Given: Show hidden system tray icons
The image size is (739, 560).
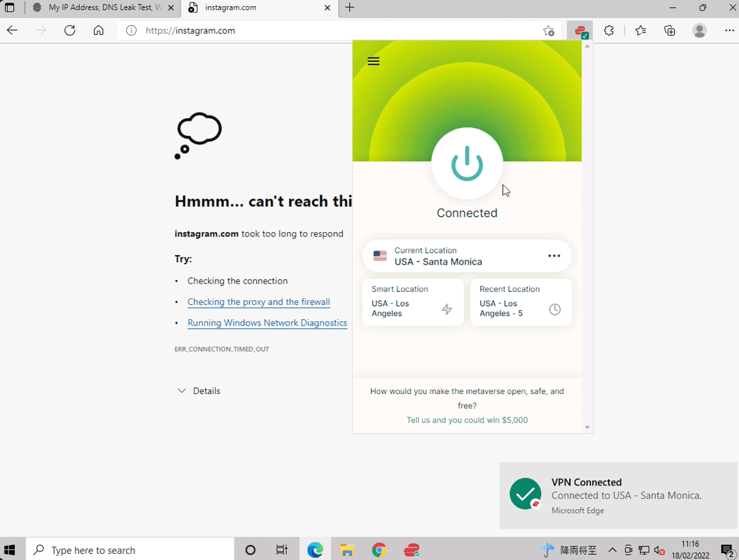Looking at the screenshot, I should [612, 550].
